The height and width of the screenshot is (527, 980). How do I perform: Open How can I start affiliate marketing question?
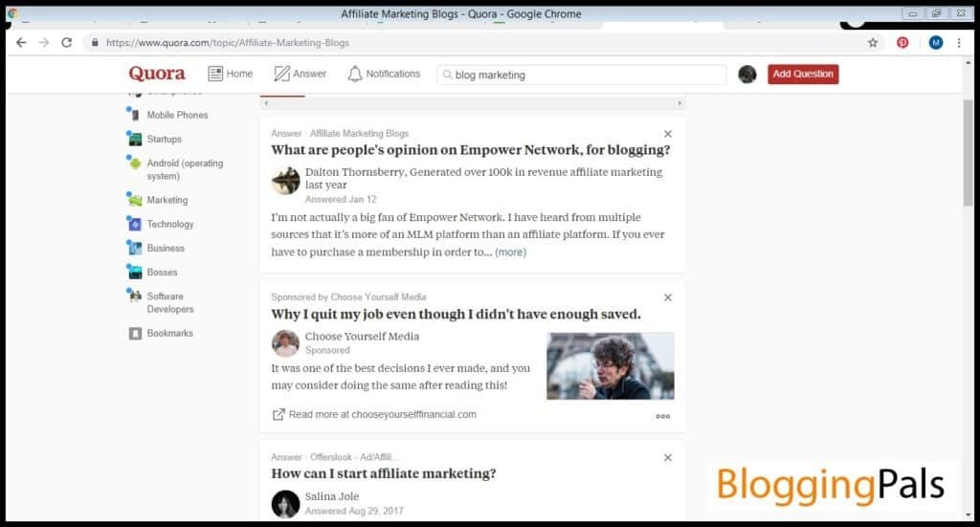[x=383, y=473]
